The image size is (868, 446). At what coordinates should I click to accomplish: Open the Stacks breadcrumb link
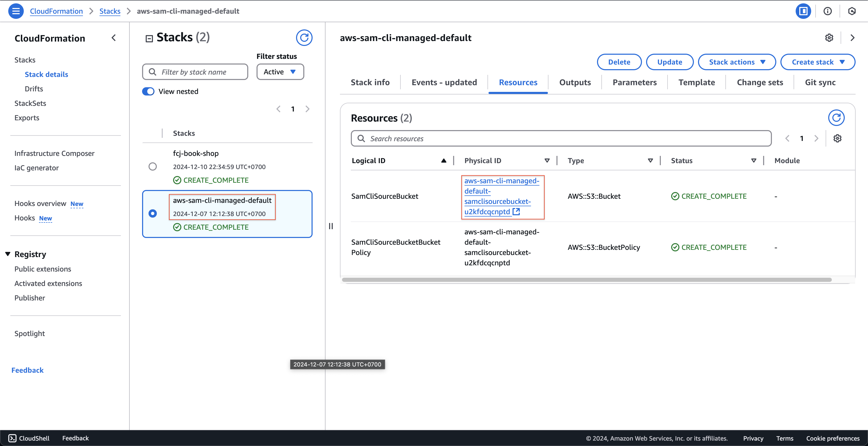[x=110, y=11]
